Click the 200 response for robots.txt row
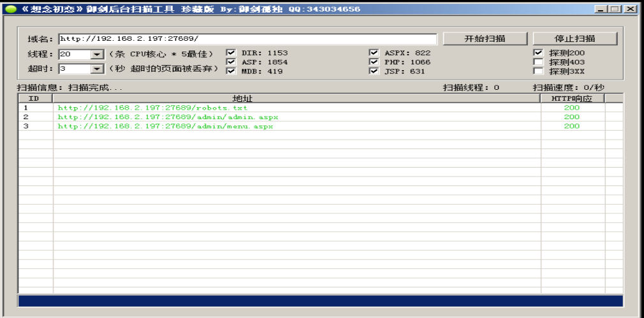This screenshot has height=318, width=644. tap(572, 108)
